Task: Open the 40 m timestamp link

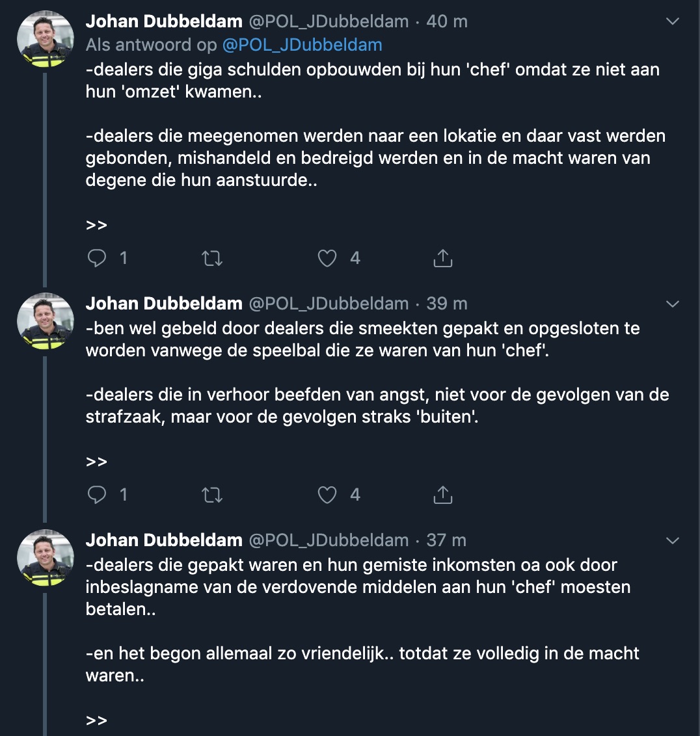Action: 447,21
